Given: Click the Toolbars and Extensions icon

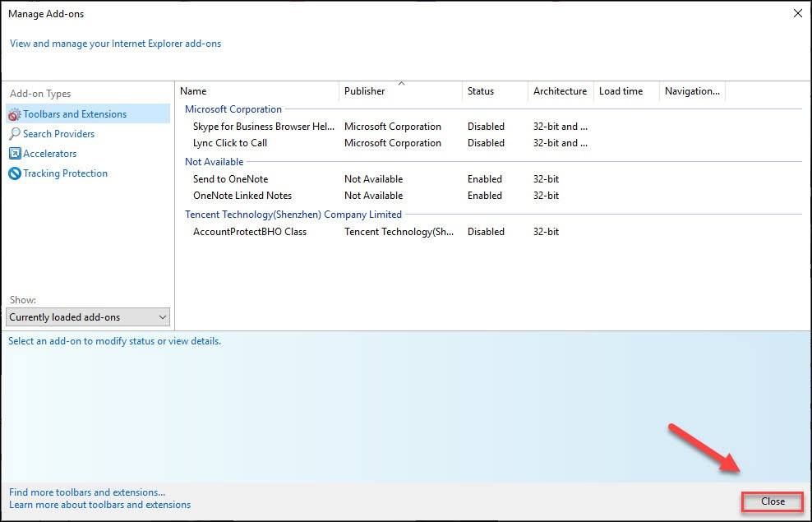Looking at the screenshot, I should (15, 114).
